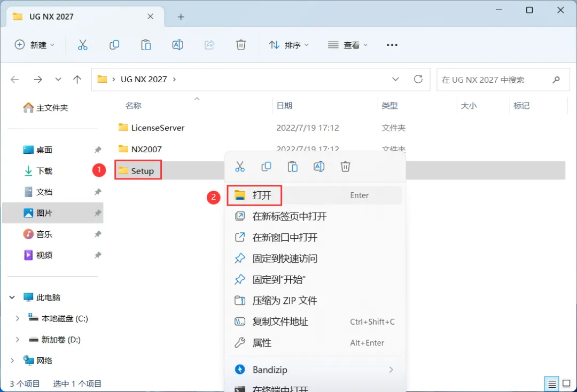Click Delete icon in the context menu
The width and height of the screenshot is (577, 392).
coord(345,167)
